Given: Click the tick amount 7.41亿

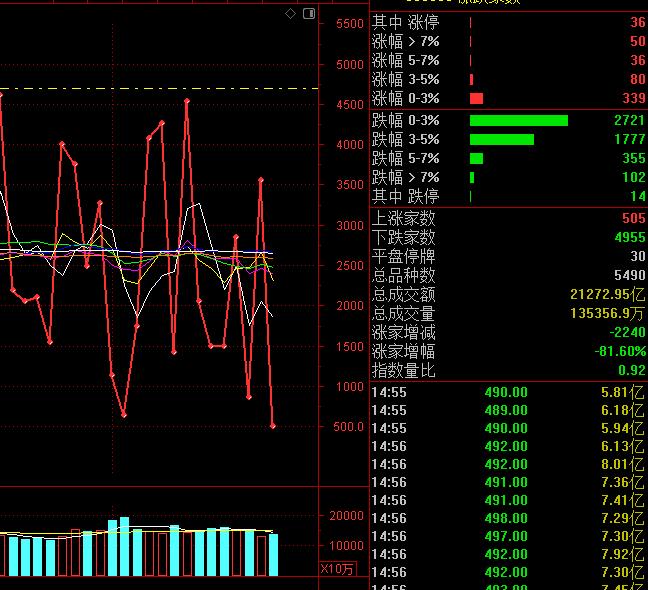Looking at the screenshot, I should (x=623, y=500).
